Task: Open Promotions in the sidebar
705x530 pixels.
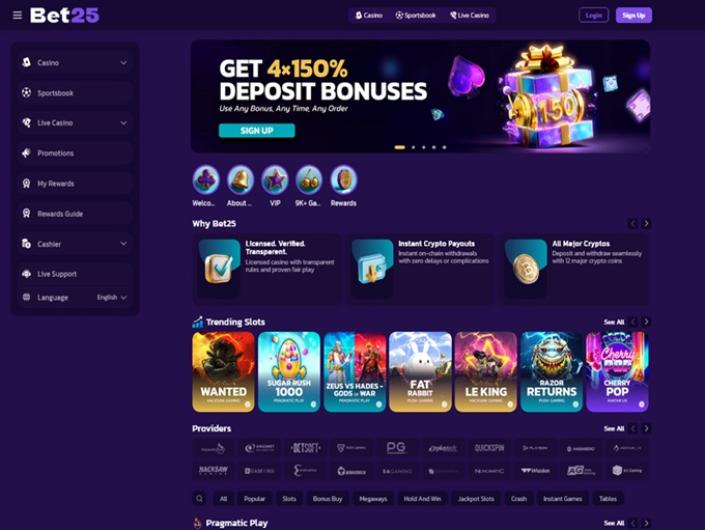Action: [75, 153]
